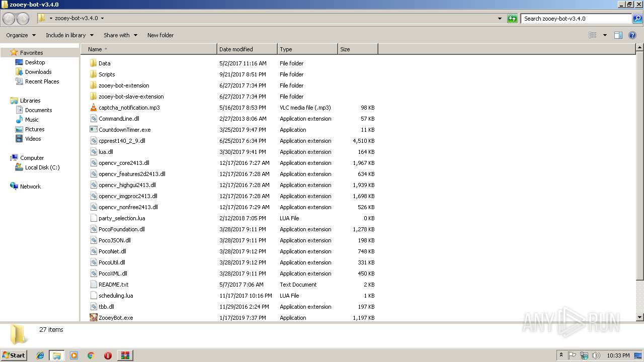Select opencv_highgui2413.dll file name
This screenshot has width=644, height=362.
[127, 185]
